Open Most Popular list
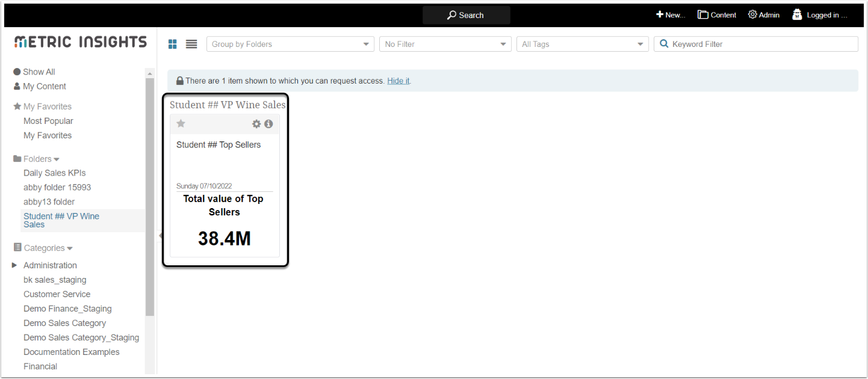The height and width of the screenshot is (379, 868). [48, 121]
